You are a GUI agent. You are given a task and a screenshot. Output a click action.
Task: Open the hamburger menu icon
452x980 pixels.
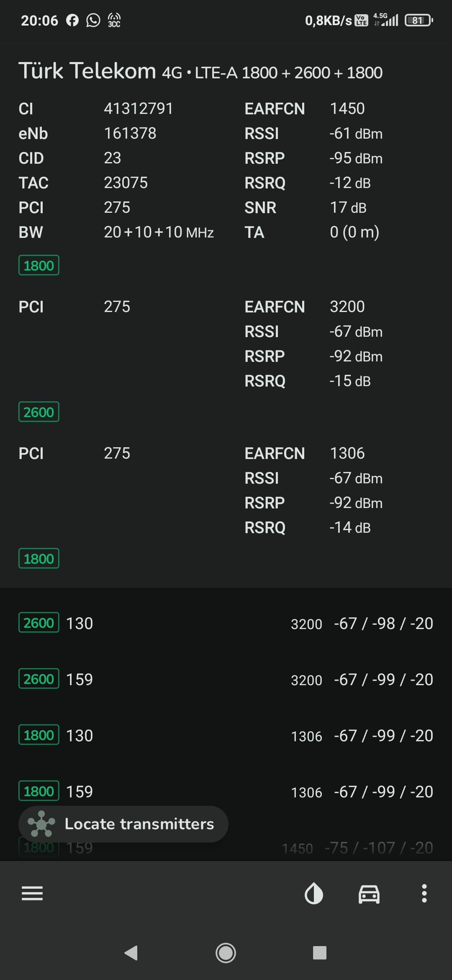pos(32,893)
